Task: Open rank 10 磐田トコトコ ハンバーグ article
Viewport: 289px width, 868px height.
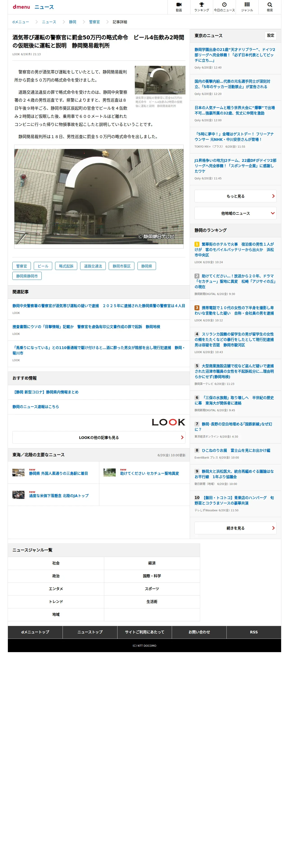Action: tap(235, 500)
